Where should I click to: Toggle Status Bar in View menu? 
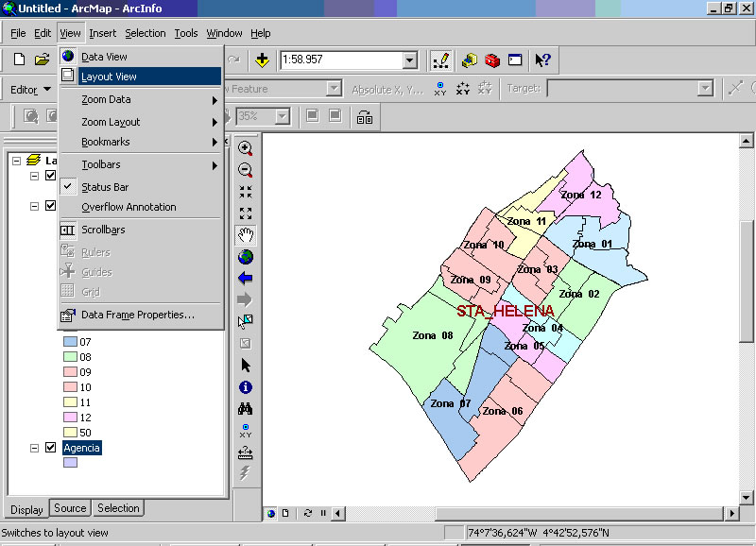[140, 187]
